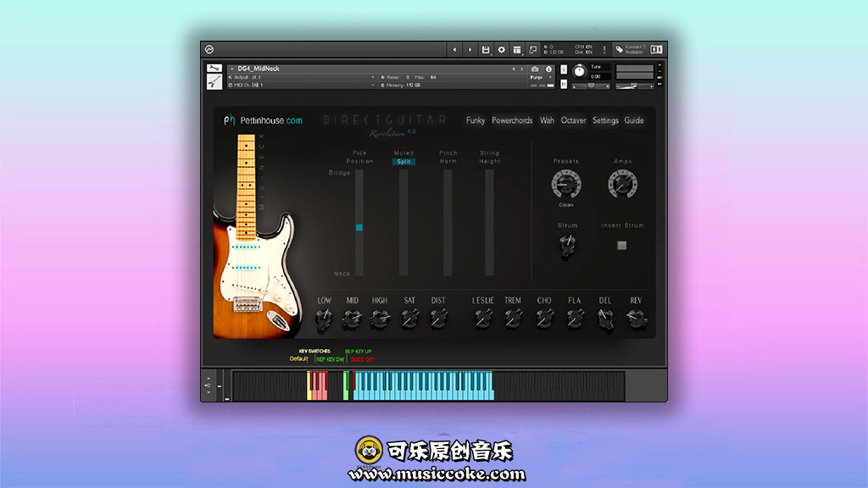
Task: Click the DEL delay knob
Action: 605,319
